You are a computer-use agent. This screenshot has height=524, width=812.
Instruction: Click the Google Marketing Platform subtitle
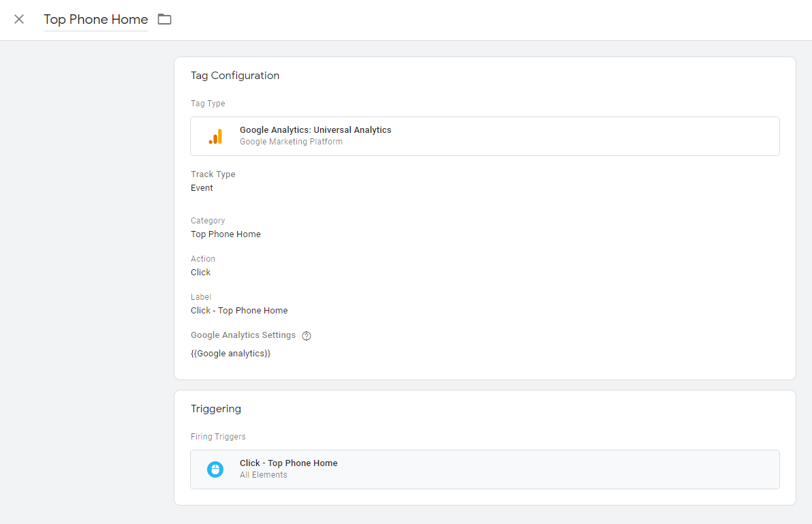[291, 142]
